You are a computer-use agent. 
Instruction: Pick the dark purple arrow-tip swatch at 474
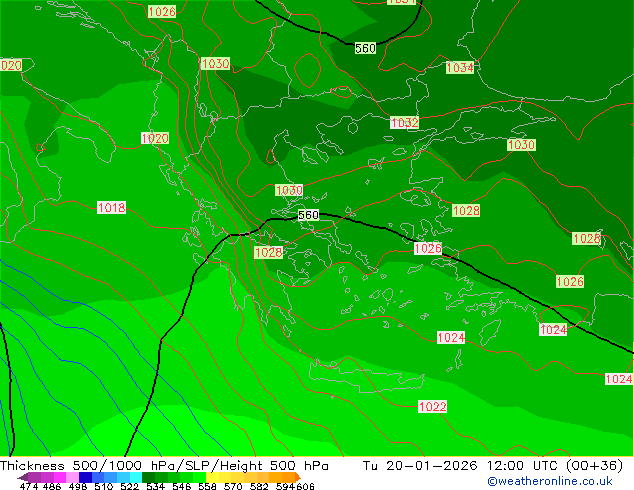[23, 477]
